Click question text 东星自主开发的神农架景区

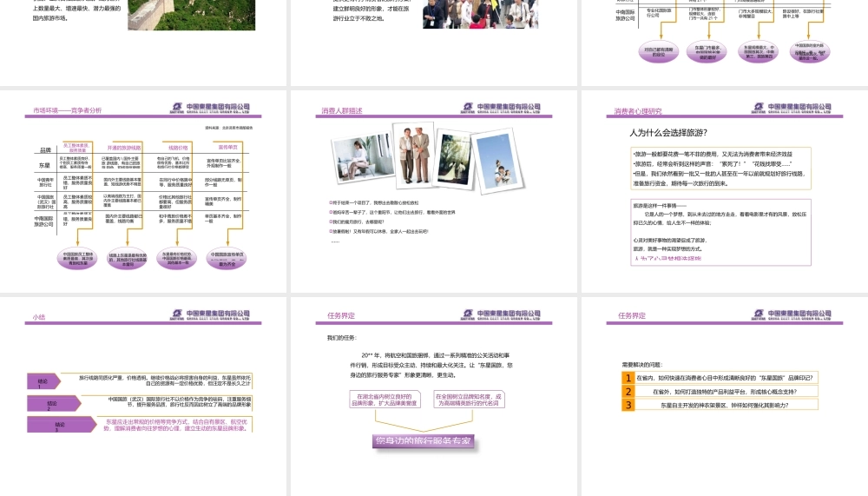point(725,405)
